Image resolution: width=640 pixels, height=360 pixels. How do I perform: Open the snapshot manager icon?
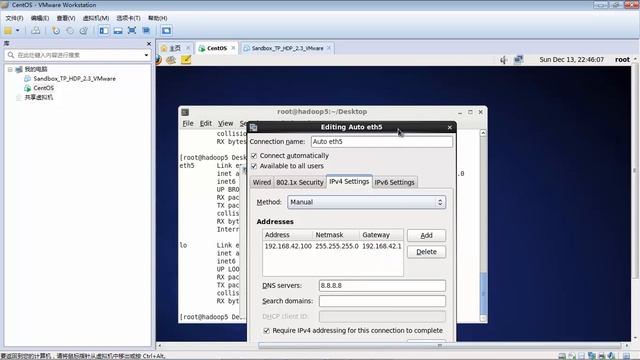[x=84, y=31]
